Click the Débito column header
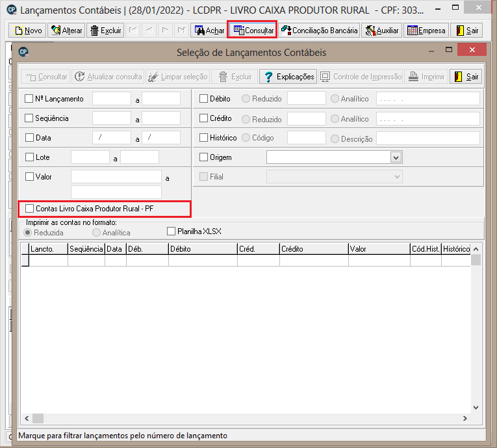This screenshot has width=497, height=448. click(203, 249)
